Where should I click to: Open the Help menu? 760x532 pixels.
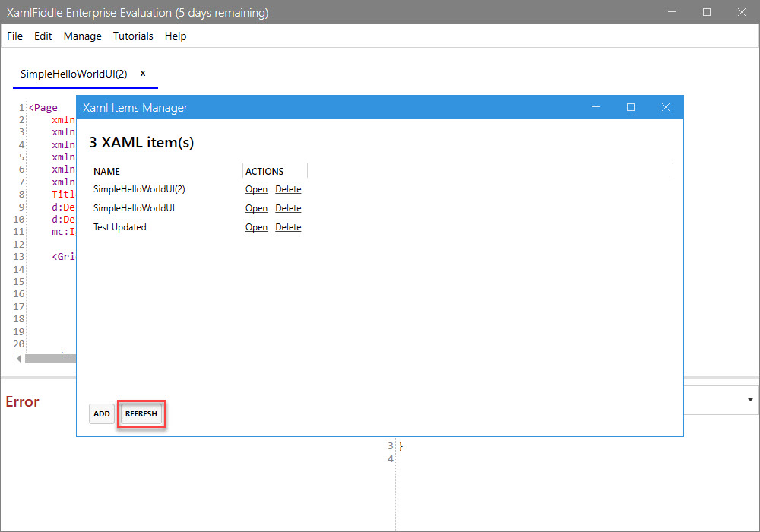point(176,36)
